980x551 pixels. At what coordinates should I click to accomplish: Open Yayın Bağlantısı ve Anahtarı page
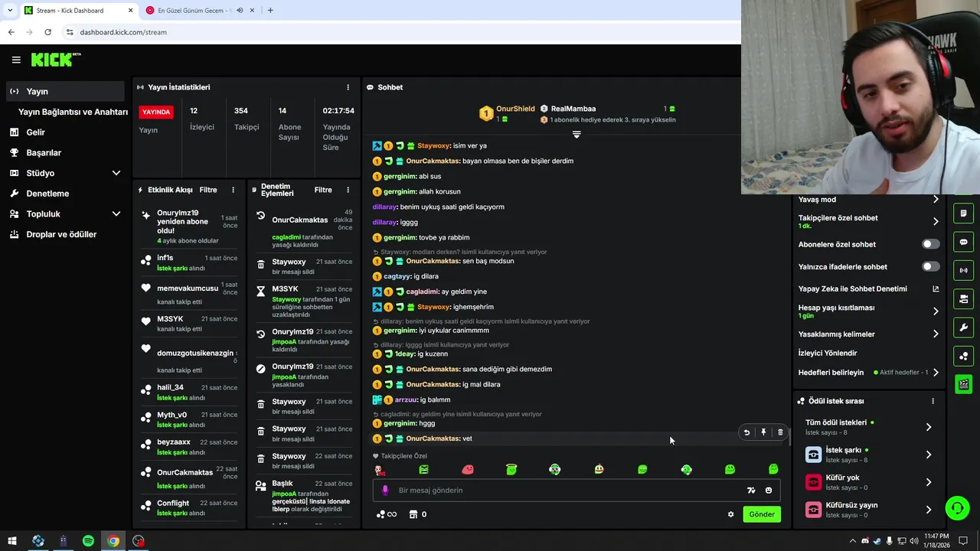(73, 112)
